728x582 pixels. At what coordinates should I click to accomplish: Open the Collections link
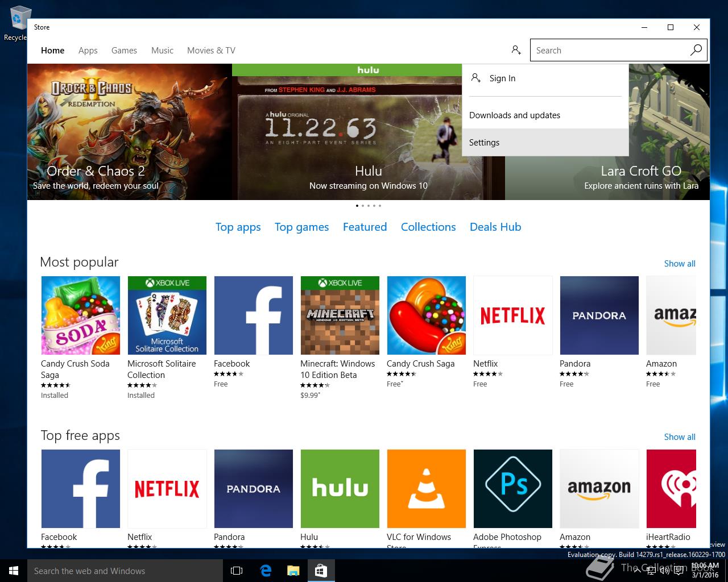(x=428, y=227)
